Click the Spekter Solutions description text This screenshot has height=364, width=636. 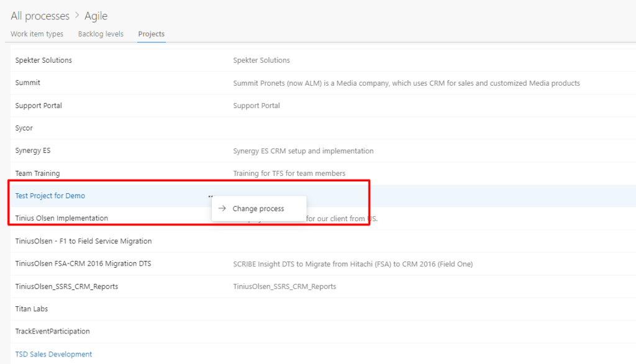[261, 60]
